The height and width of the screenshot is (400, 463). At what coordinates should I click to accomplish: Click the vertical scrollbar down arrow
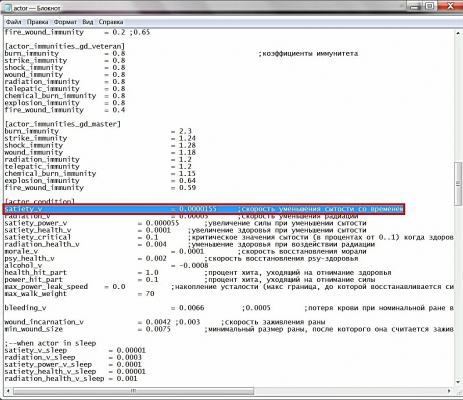(x=458, y=382)
